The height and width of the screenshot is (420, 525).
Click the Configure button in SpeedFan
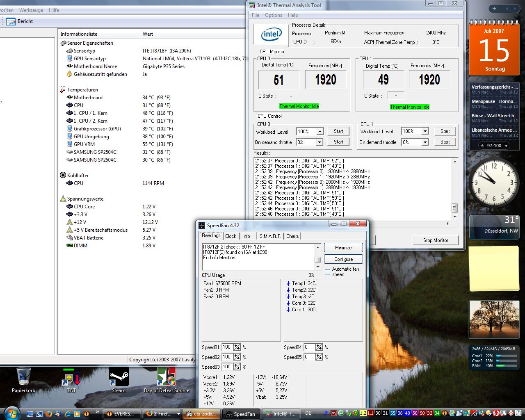coord(343,259)
